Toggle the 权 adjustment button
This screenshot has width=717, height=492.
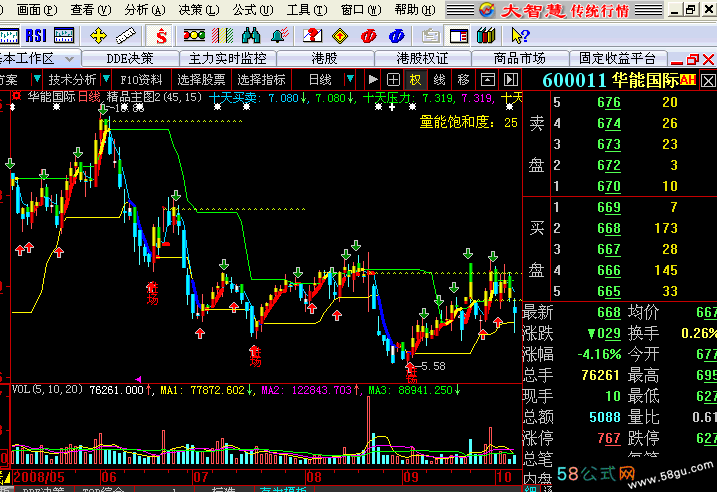pyautogui.click(x=415, y=80)
